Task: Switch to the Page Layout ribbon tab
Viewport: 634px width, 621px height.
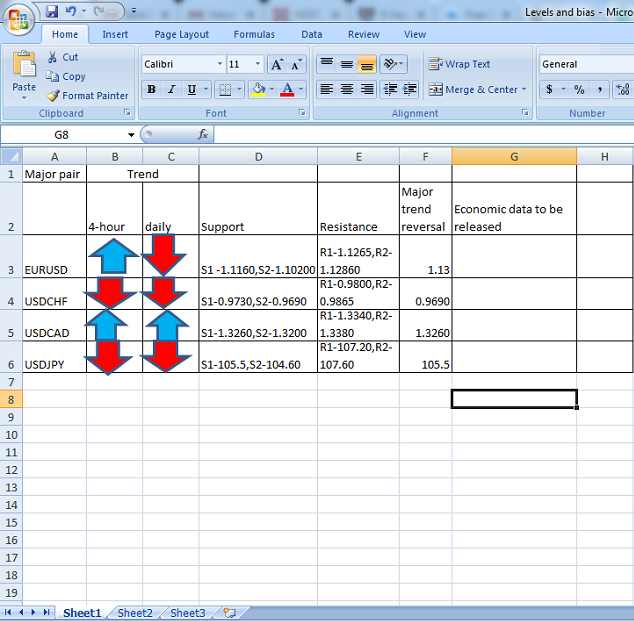Action: click(181, 34)
